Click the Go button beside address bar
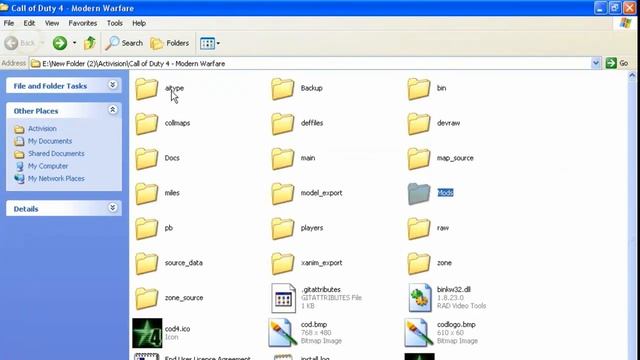The height and width of the screenshot is (360, 640). 617,63
